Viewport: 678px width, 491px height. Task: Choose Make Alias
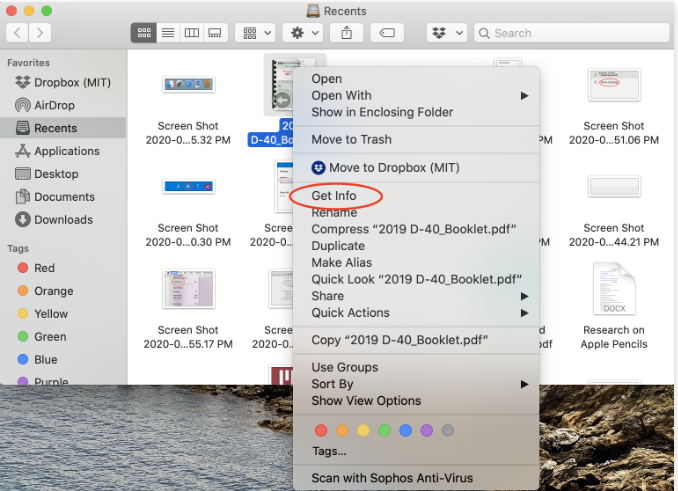pyautogui.click(x=416, y=263)
